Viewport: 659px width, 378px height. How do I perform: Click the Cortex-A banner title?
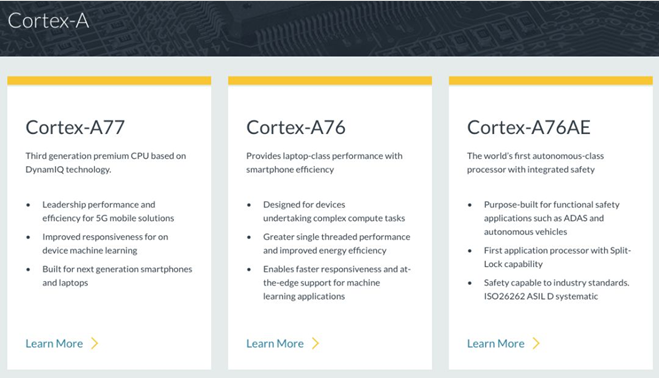48,21
